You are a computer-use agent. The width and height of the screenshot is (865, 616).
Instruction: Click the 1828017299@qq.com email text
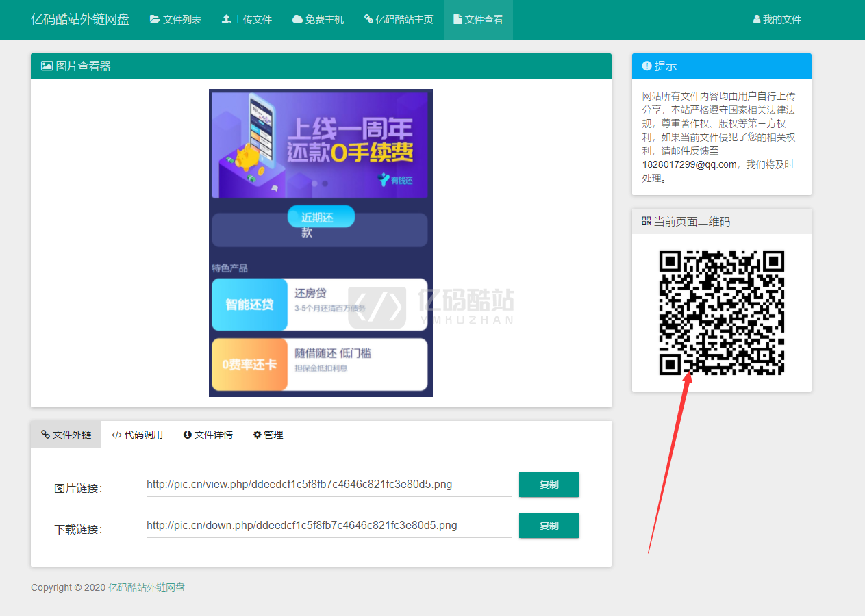[x=689, y=164]
